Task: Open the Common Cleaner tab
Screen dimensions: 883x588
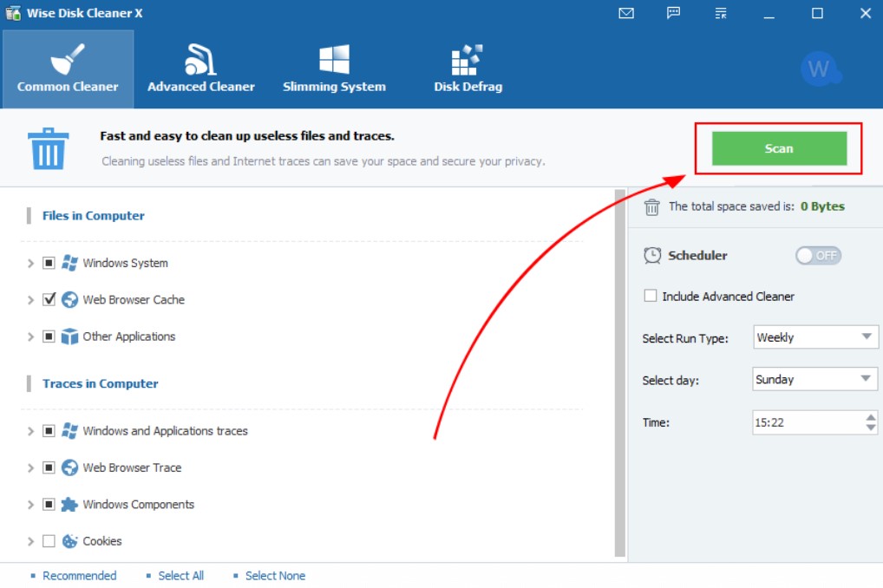Action: pyautogui.click(x=68, y=69)
